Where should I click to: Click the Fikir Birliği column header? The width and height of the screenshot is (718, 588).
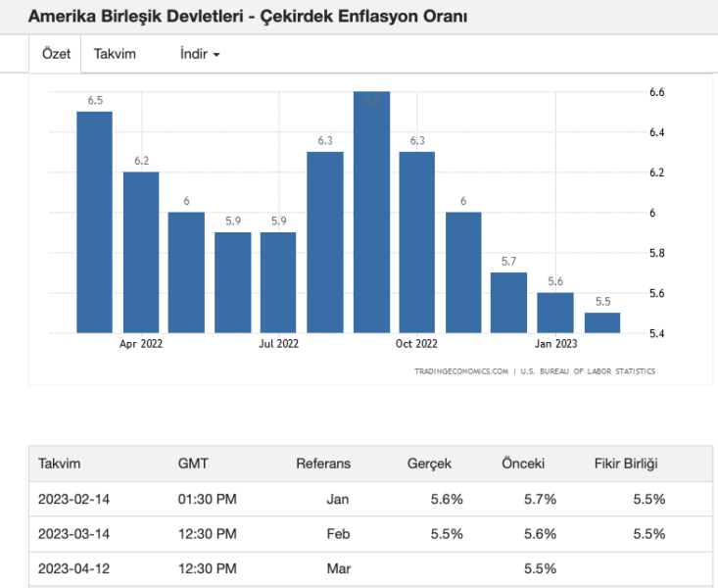[626, 464]
